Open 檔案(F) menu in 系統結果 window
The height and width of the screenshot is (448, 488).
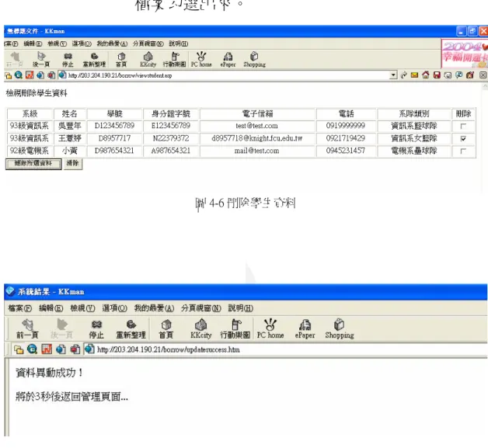pos(20,308)
